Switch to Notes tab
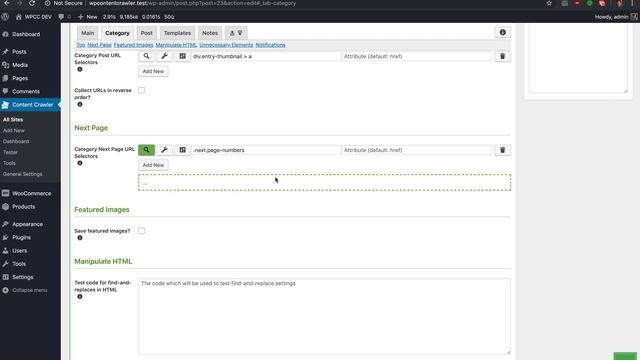The height and width of the screenshot is (360, 640). point(210,33)
